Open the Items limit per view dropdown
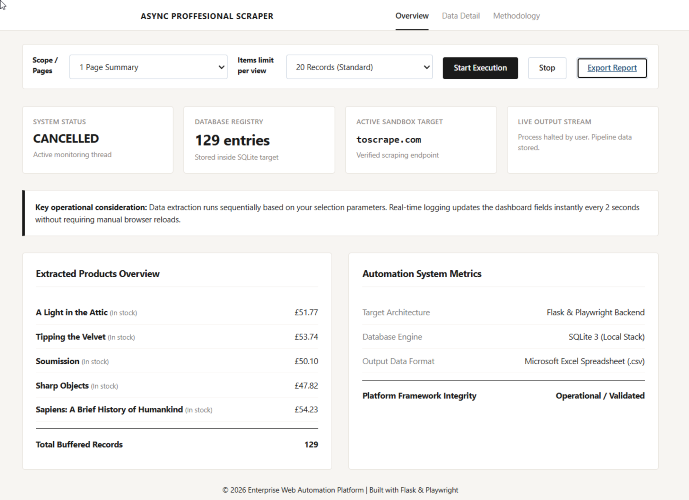The height and width of the screenshot is (500, 689). click(x=359, y=67)
